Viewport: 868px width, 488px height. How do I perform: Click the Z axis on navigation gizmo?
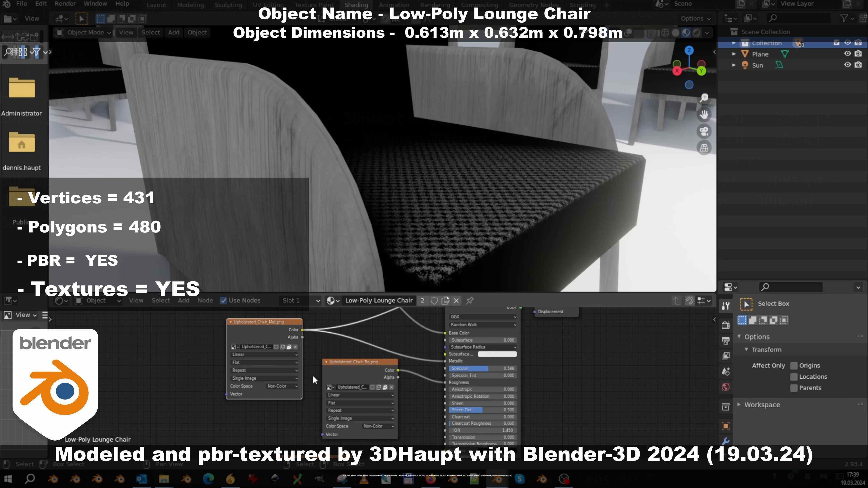[689, 51]
